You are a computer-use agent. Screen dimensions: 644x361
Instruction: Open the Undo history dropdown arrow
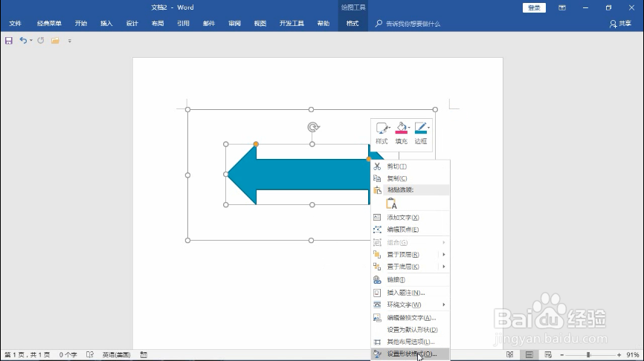30,41
